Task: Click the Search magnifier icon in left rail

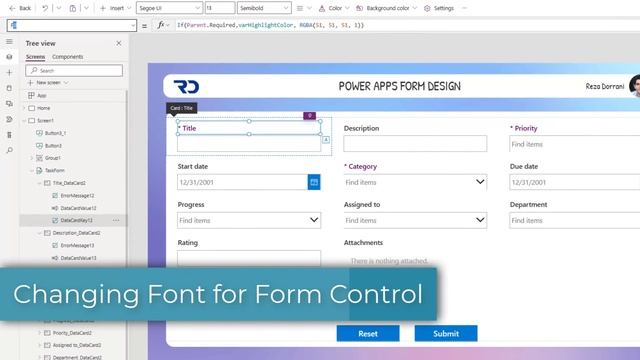Action: [9, 150]
